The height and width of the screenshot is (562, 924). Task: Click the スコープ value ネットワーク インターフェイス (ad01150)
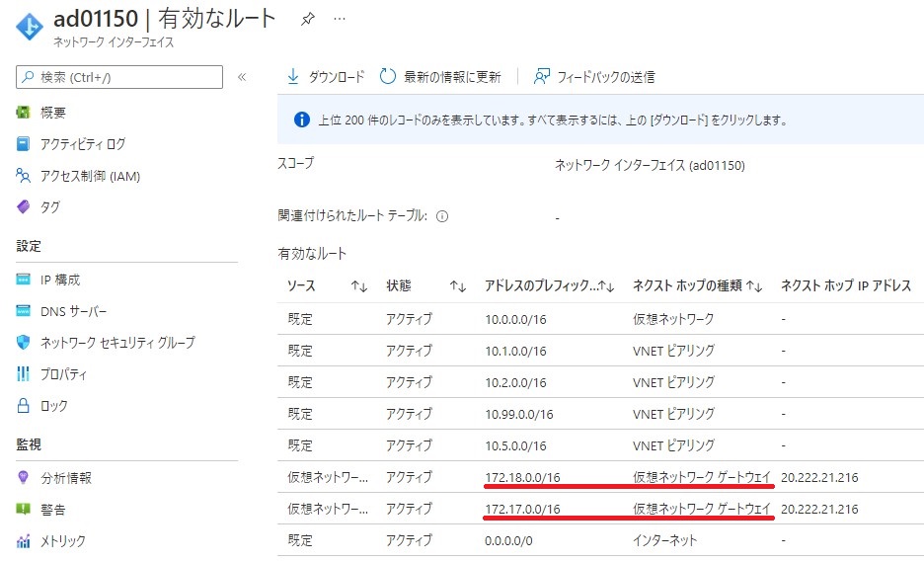pos(650,166)
